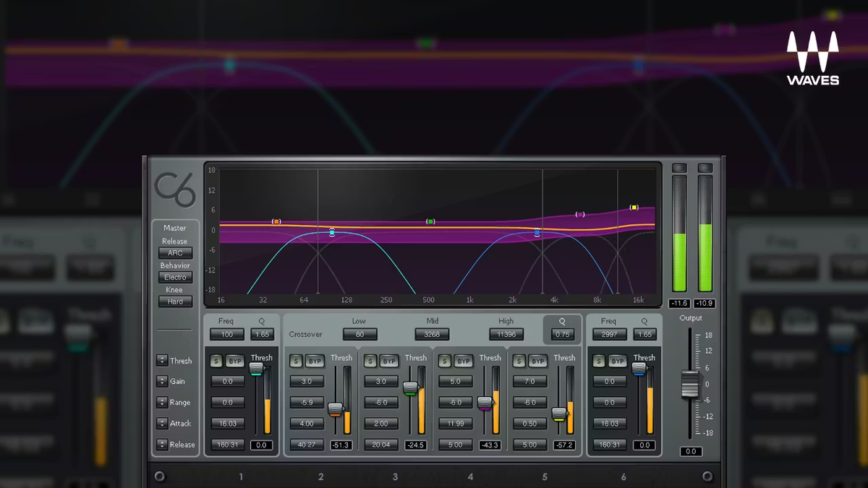Click band 2 release value 40.27
The image size is (868, 488).
(307, 445)
